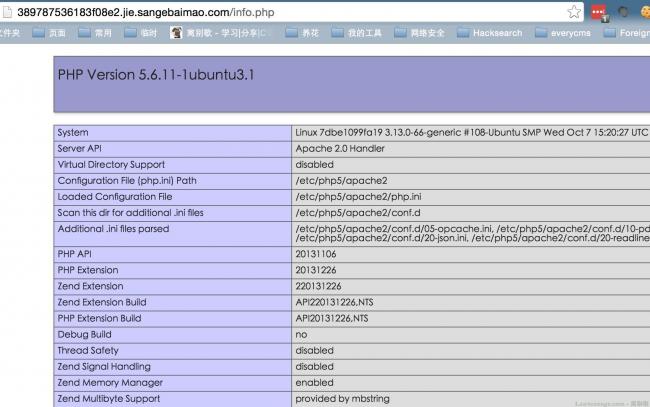Open the Foreign bookmark folder
650x407 pixels.
[x=626, y=33]
